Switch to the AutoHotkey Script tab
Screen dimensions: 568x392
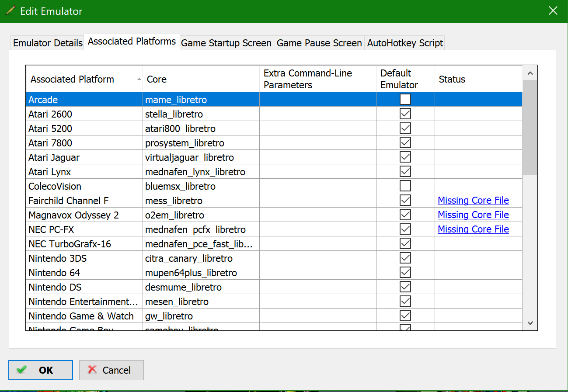(405, 43)
